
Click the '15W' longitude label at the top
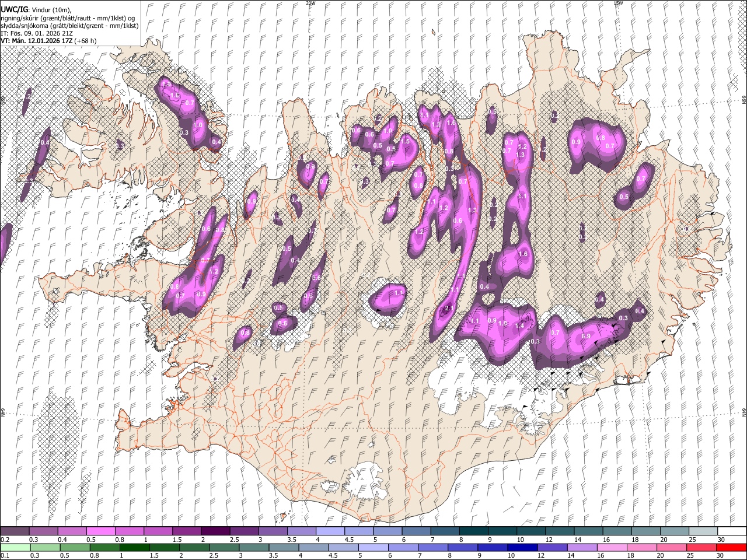tap(617, 3)
